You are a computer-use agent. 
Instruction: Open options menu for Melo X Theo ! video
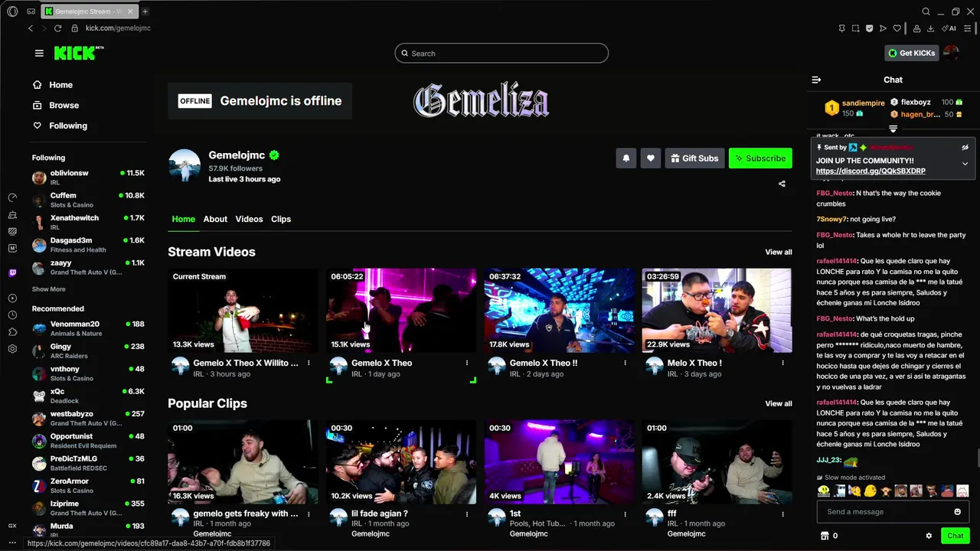tap(782, 364)
